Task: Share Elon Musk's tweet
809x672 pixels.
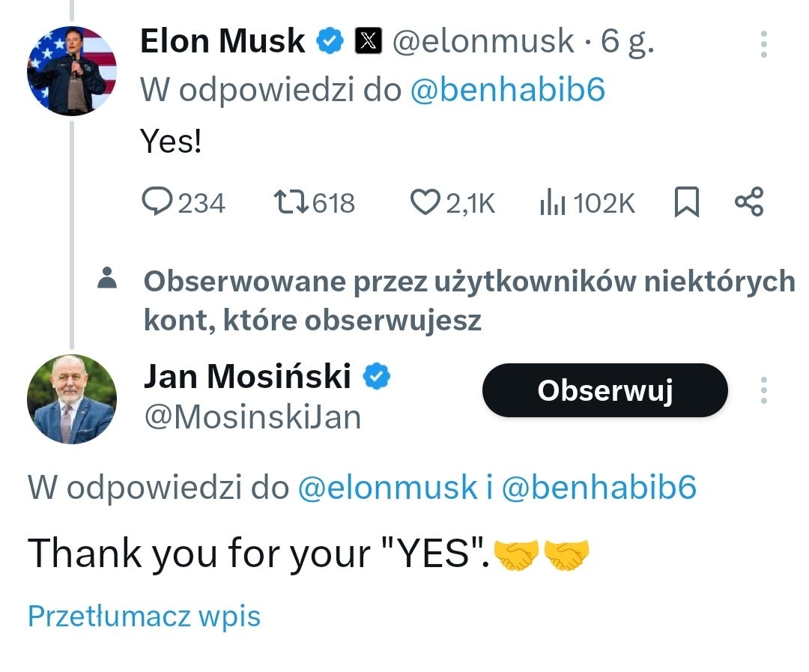Action: [x=749, y=203]
